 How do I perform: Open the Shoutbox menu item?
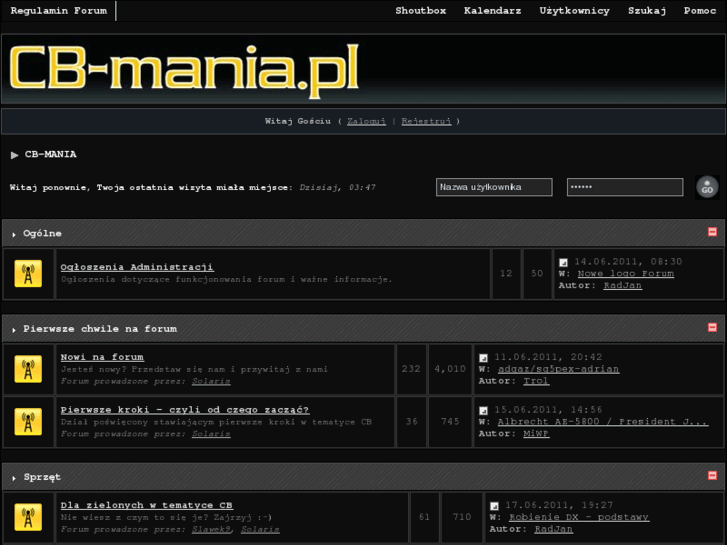(421, 11)
